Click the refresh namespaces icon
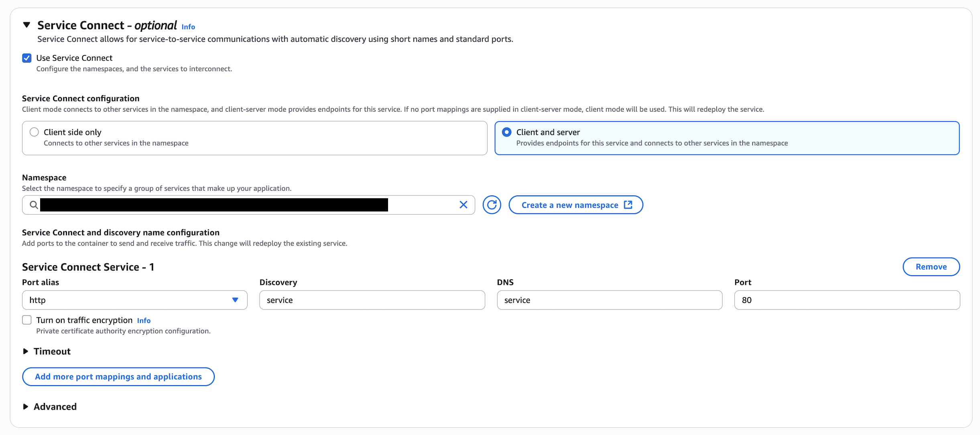980x435 pixels. [492, 205]
